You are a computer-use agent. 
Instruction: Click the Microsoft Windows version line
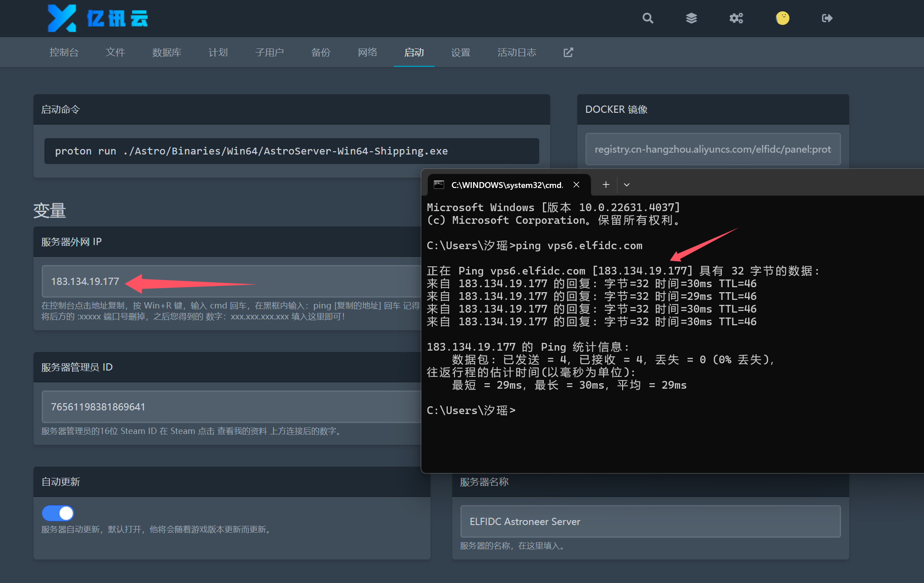(554, 207)
